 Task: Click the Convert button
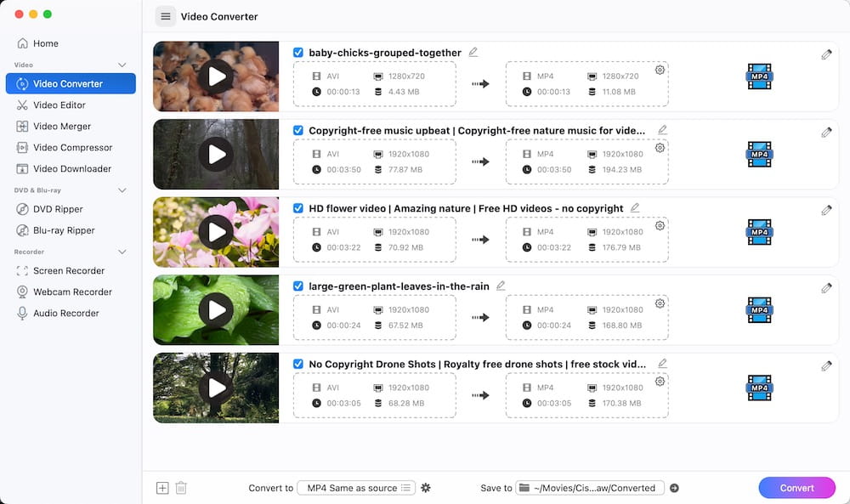[797, 488]
